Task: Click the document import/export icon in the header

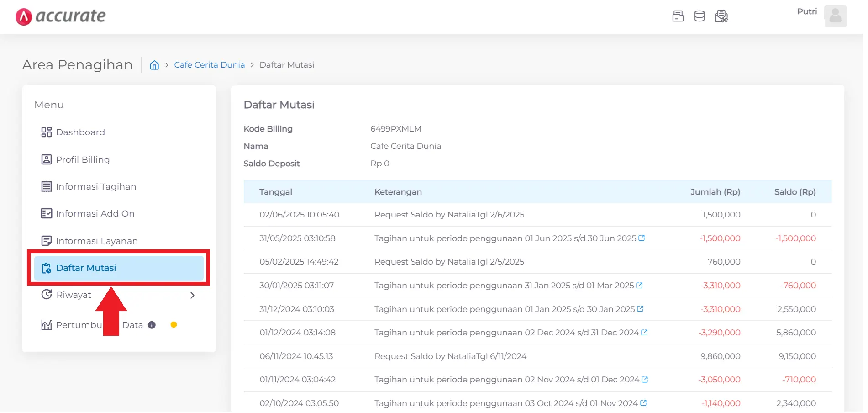Action: [721, 16]
